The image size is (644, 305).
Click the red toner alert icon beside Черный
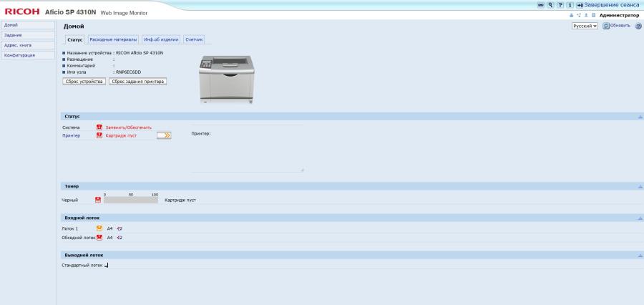(98, 200)
